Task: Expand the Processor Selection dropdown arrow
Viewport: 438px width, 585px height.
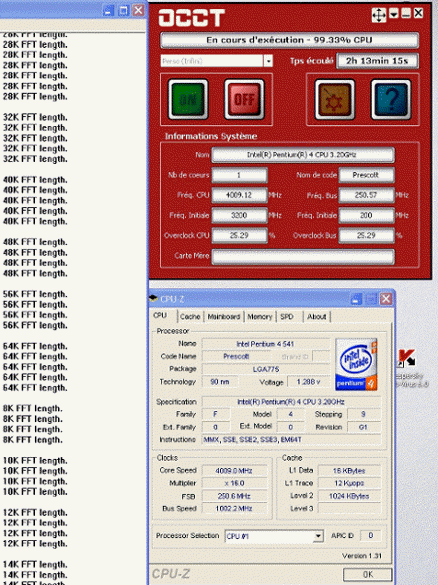Action: [x=318, y=536]
